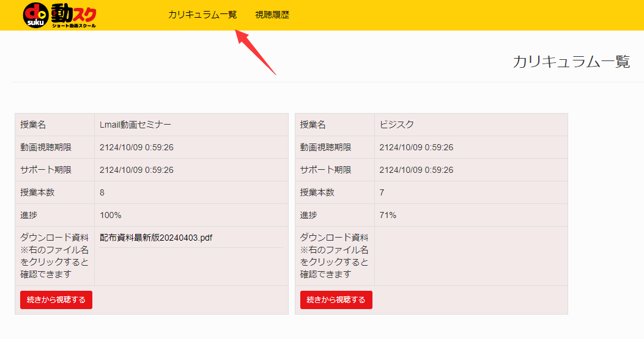Click the 動スク logo icon
This screenshot has width=644, height=339.
60,15
